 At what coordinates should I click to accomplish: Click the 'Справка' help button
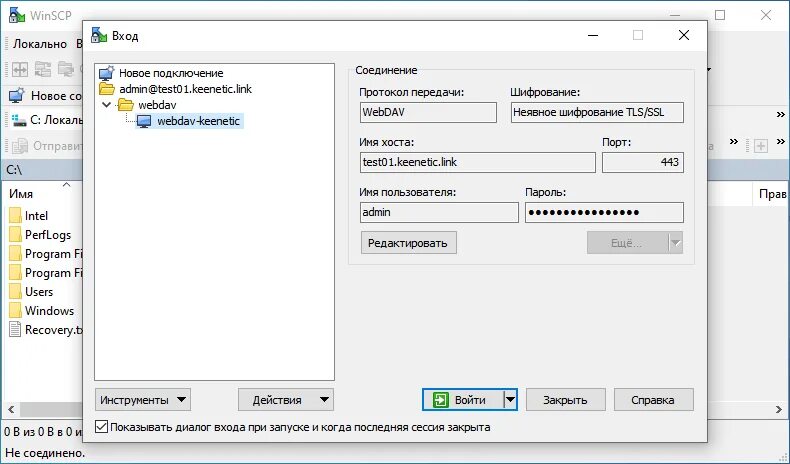click(653, 400)
